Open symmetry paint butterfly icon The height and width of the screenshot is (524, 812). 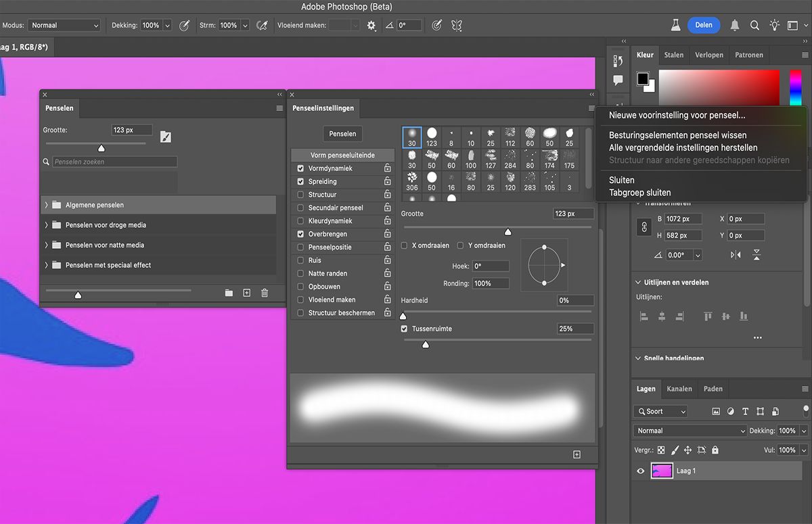coord(457,25)
